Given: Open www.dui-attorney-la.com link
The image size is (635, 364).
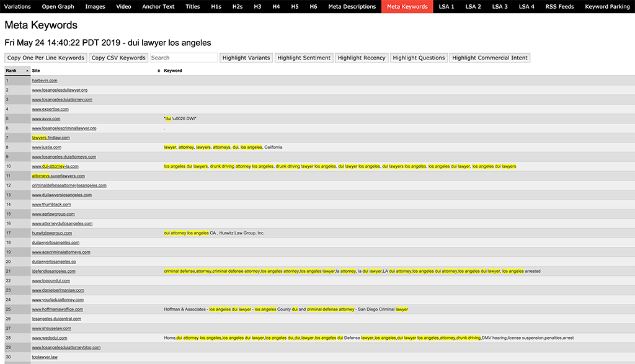Looking at the screenshot, I should (x=55, y=166).
